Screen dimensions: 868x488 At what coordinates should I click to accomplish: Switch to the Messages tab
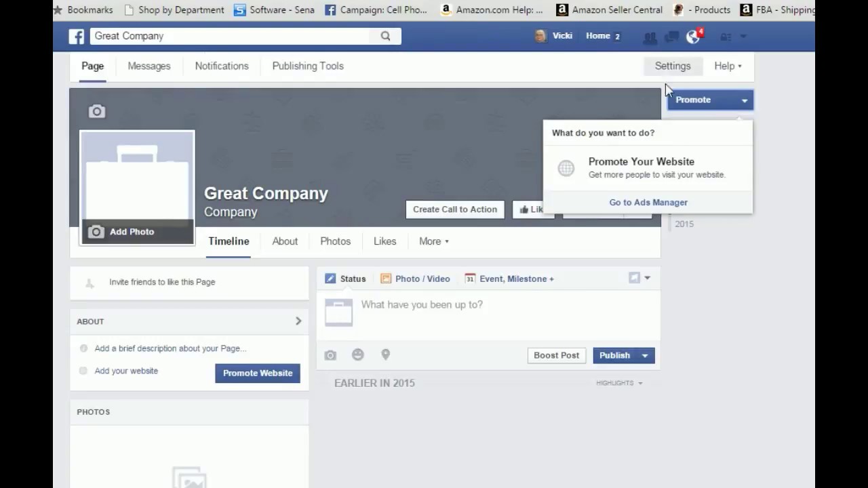pos(149,66)
